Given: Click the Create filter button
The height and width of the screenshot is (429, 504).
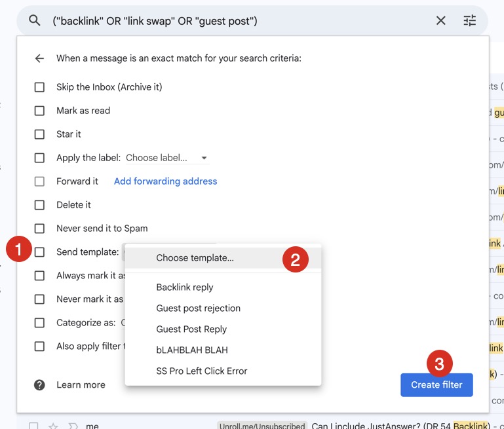Looking at the screenshot, I should [x=436, y=384].
